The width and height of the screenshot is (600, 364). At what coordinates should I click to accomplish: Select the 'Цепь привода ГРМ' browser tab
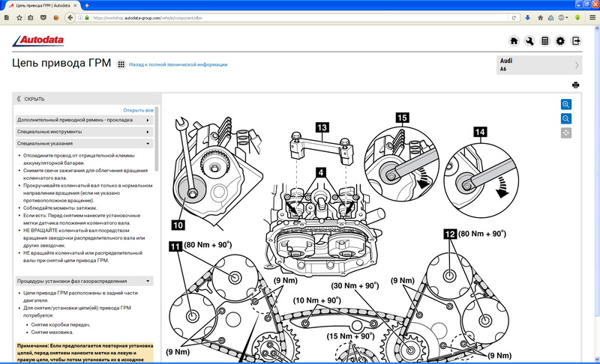point(39,5)
